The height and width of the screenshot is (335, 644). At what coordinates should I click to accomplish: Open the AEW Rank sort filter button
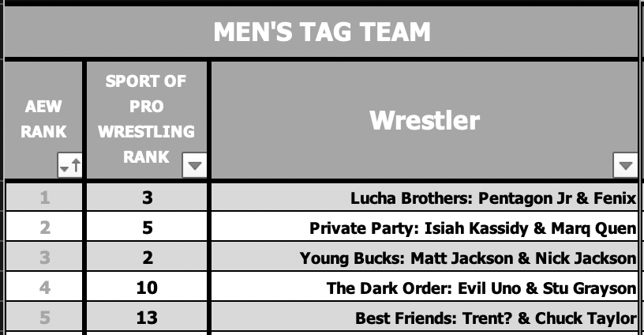(69, 165)
